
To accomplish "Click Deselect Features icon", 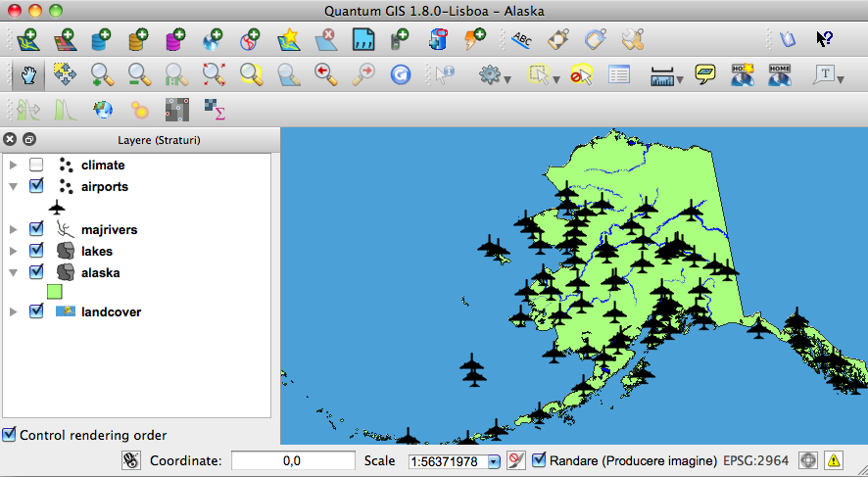I will [581, 74].
